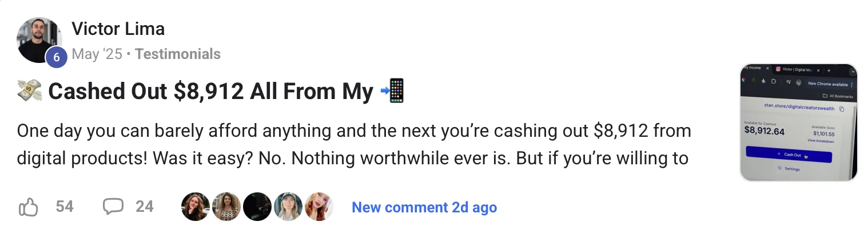Viewport: 868px width, 237px height.
Task: Open Victor Lima's profile name link
Action: click(118, 28)
